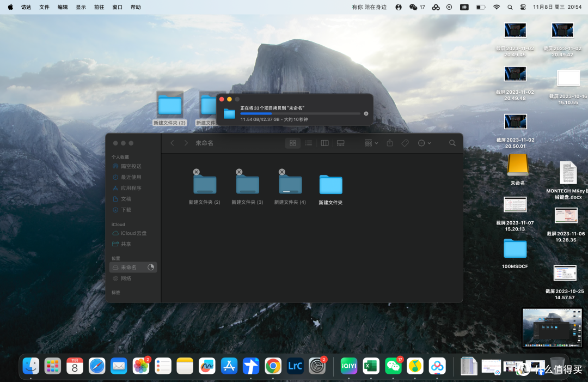Screen dimensions: 588x382
Task: Open the more actions ellipsis dropdown
Action: tap(425, 143)
